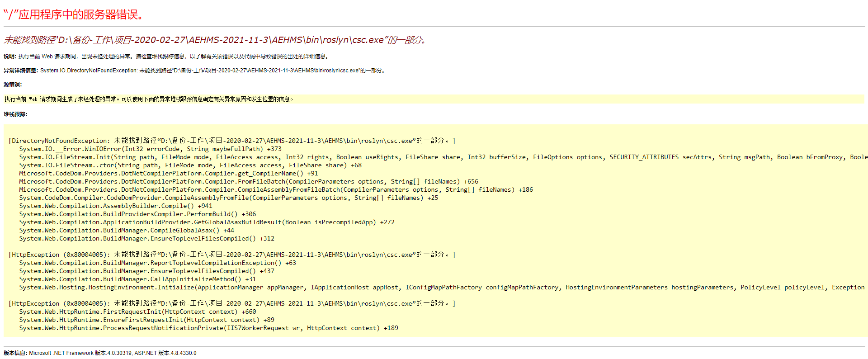Click the FileStream..ctor +68 line
Viewport: 868px width, 359px height.
pyautogui.click(x=190, y=165)
